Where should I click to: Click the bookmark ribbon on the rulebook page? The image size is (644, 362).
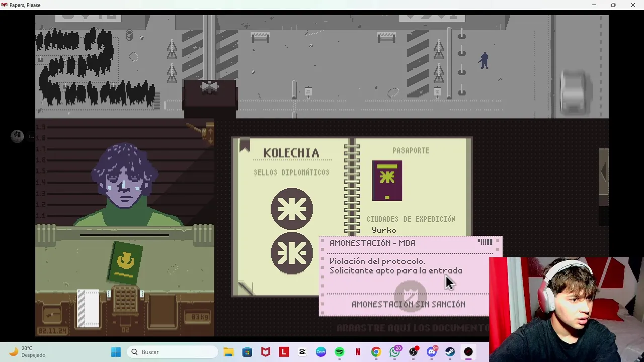click(245, 146)
